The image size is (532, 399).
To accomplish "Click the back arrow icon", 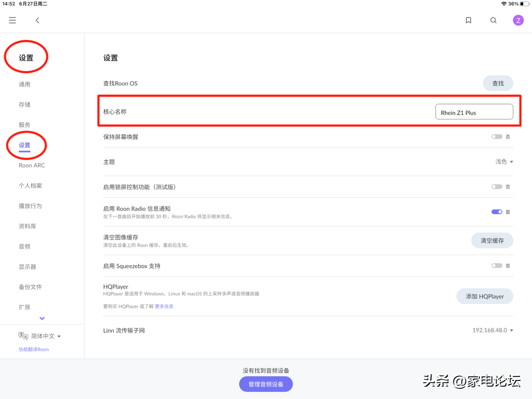I will tap(38, 20).
